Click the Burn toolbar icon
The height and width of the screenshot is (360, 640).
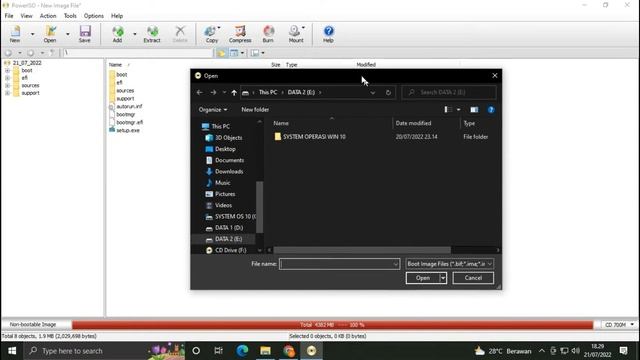tap(268, 34)
